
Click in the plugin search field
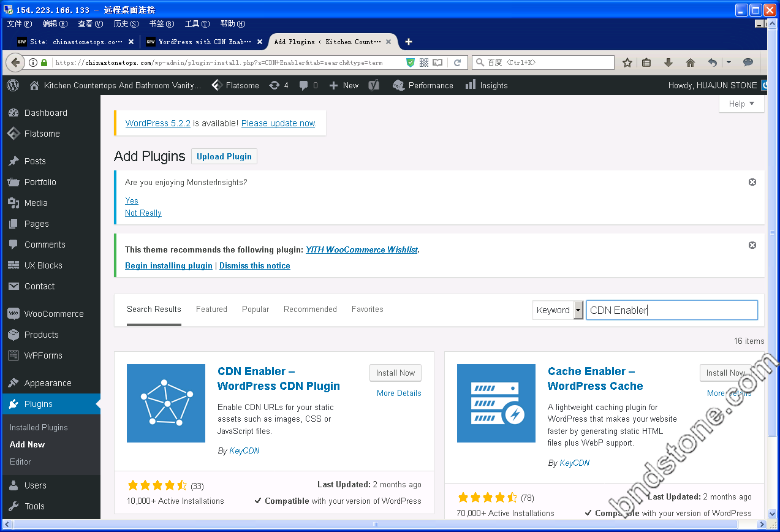click(672, 310)
